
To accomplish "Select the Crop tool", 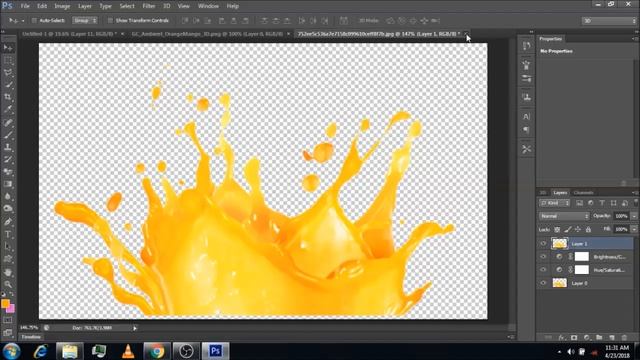I will click(x=8, y=97).
